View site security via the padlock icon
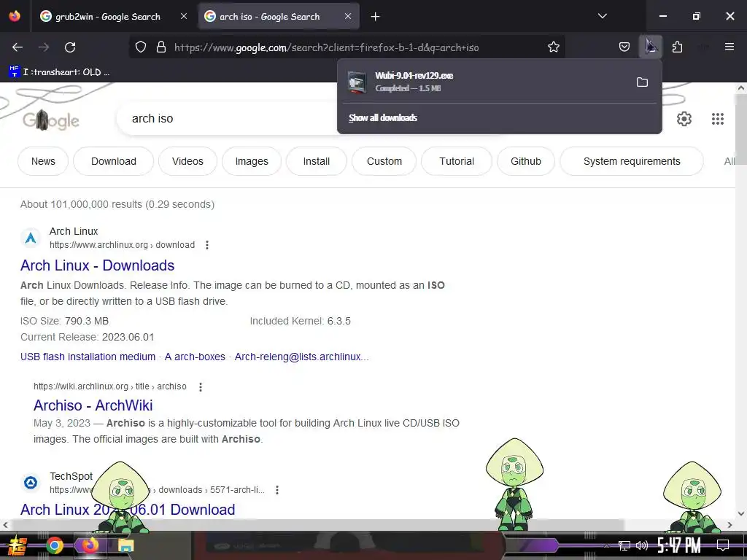The height and width of the screenshot is (560, 747). (x=161, y=47)
